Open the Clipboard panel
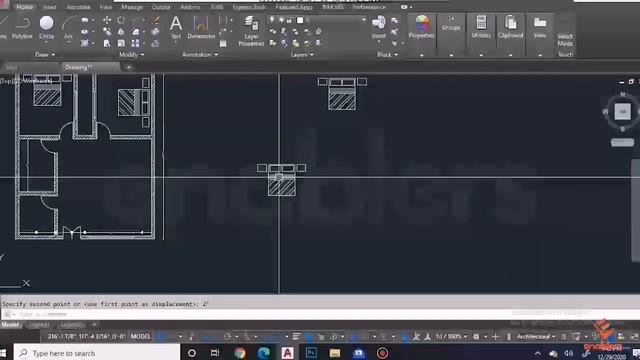The width and height of the screenshot is (640, 360). (x=511, y=27)
